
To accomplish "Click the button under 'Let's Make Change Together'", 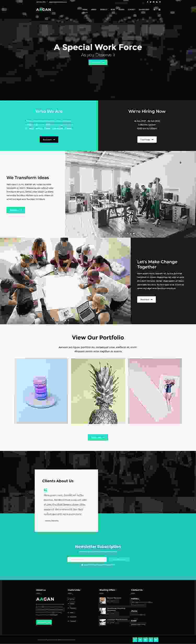I will pyautogui.click(x=146, y=299).
